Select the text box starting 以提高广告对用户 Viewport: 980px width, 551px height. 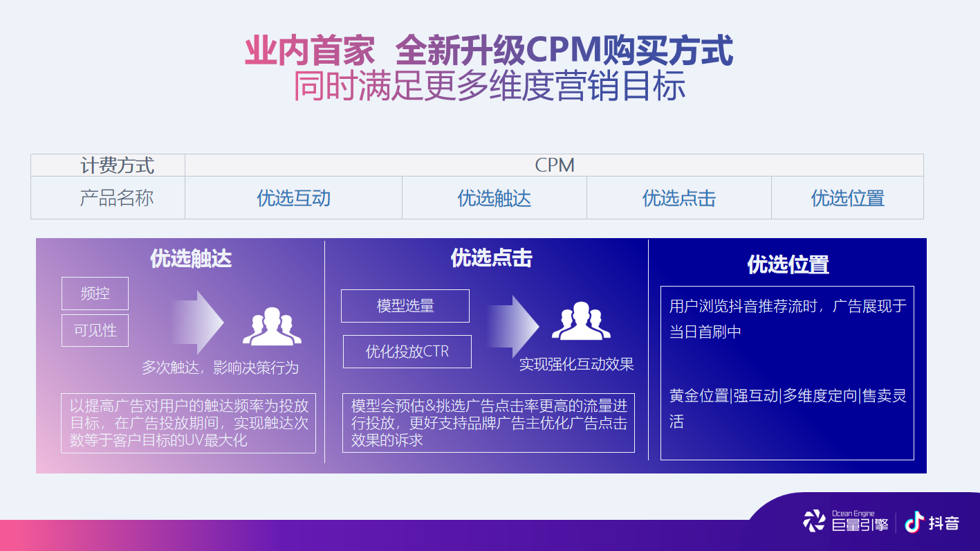pyautogui.click(x=189, y=423)
